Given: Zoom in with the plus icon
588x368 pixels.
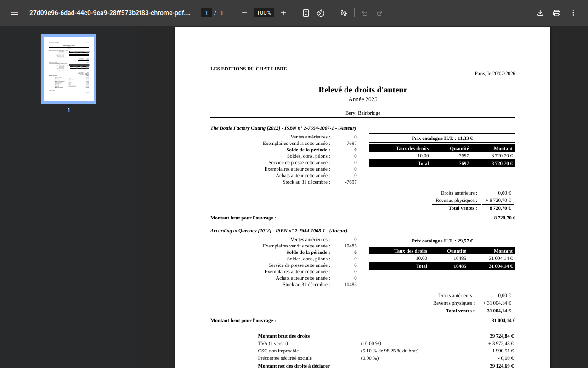Looking at the screenshot, I should pos(283,13).
